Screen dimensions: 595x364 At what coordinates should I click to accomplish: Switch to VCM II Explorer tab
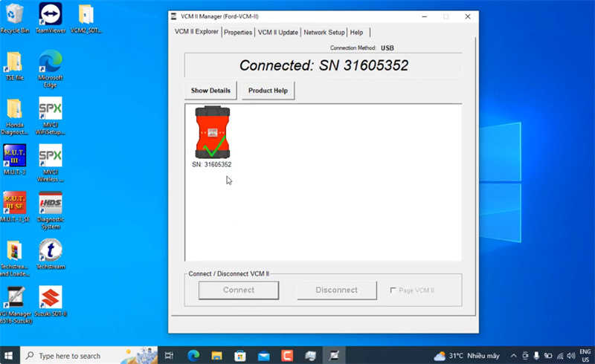pyautogui.click(x=196, y=31)
